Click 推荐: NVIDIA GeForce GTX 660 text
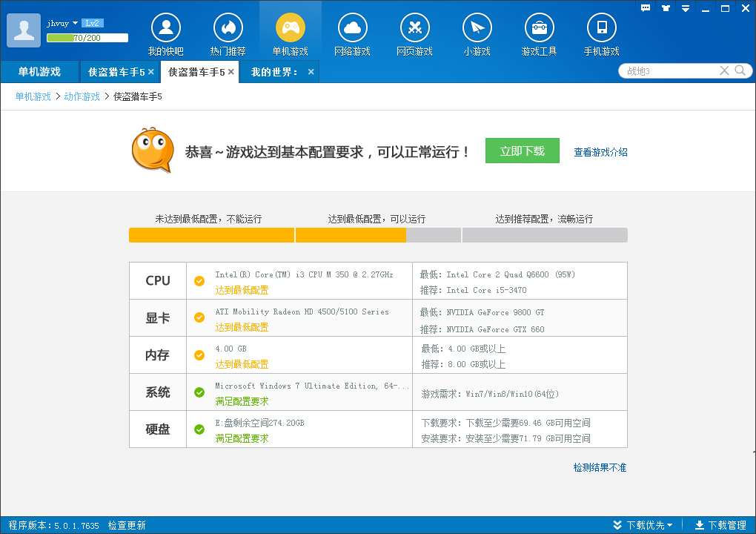Viewport: 756px width, 534px height. (483, 329)
